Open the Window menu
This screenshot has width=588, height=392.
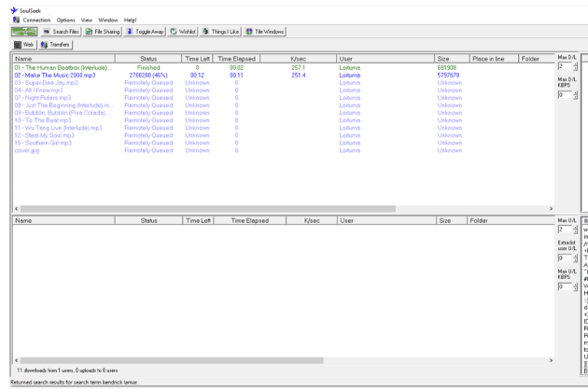(108, 20)
